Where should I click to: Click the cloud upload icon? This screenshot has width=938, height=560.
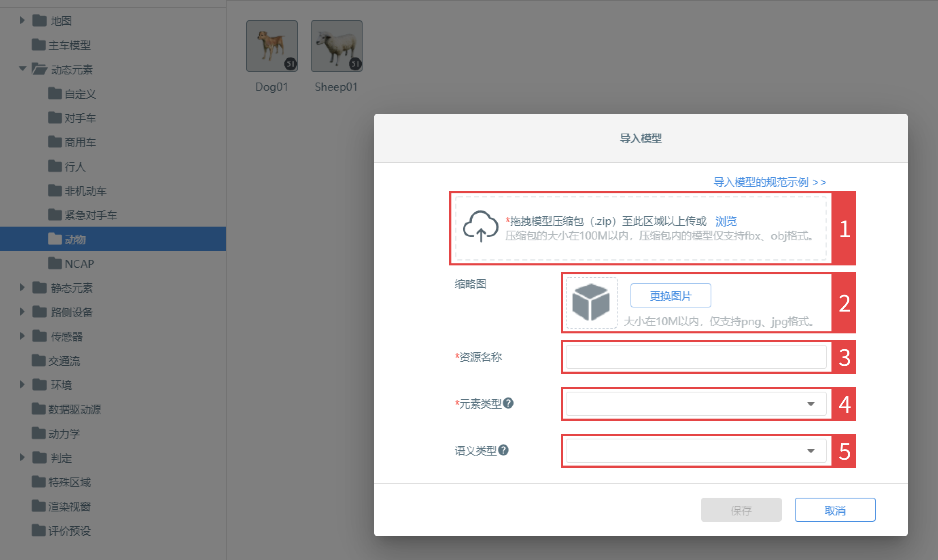click(x=480, y=227)
